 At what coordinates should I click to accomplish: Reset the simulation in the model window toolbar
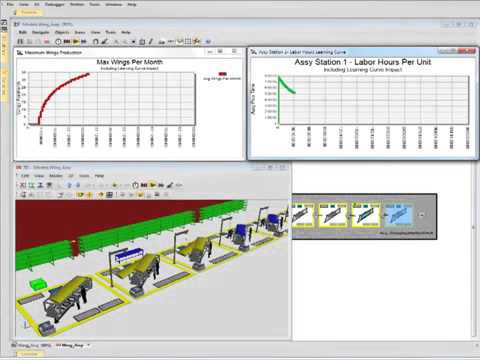click(67, 41)
